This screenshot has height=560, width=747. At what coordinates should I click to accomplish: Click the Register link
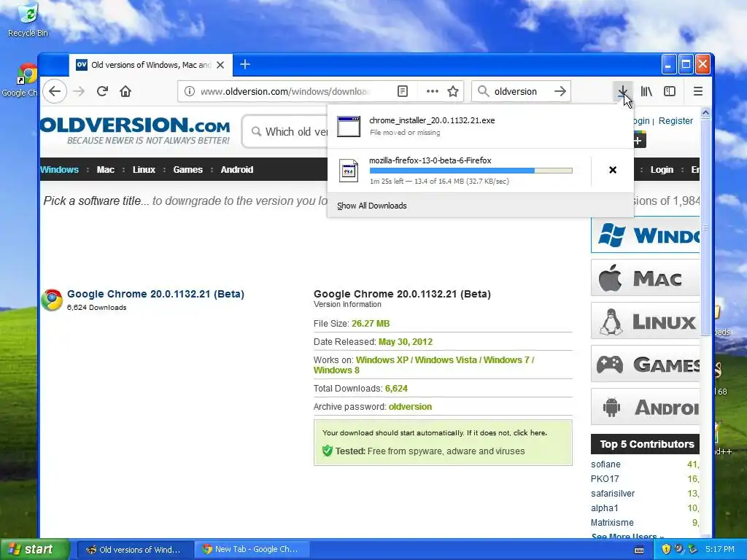coord(676,121)
